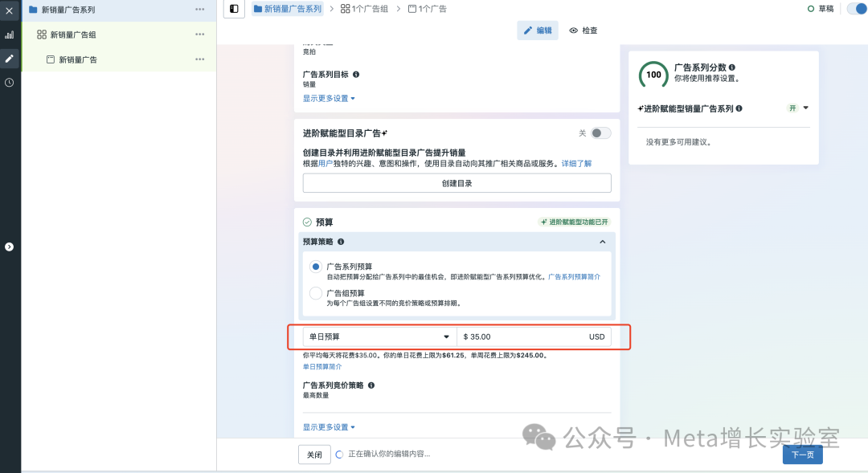The height and width of the screenshot is (473, 868).
Task: Click the ad icon beside 新销量广告
Action: click(x=50, y=59)
